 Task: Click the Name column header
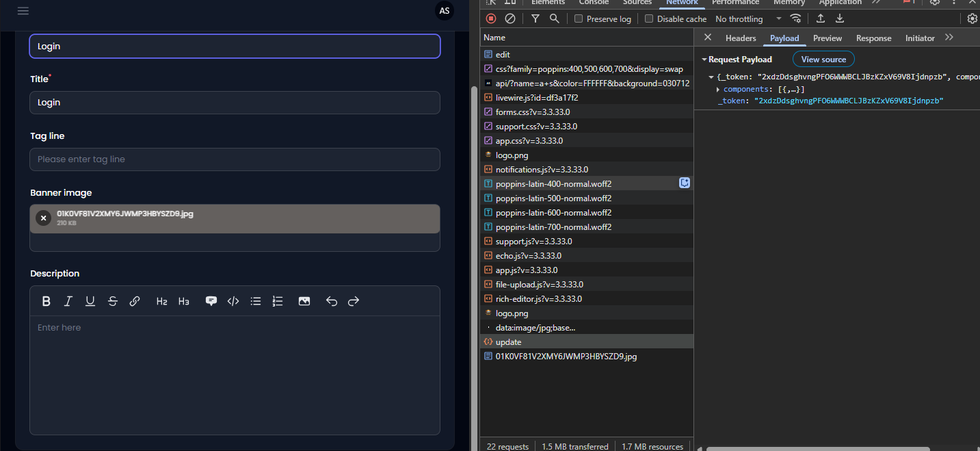coord(587,38)
